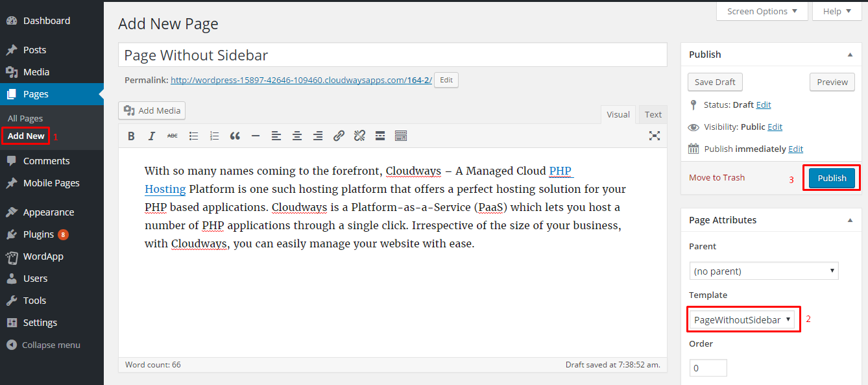Move this page to Trash
Image resolution: width=868 pixels, height=385 pixels.
(717, 177)
